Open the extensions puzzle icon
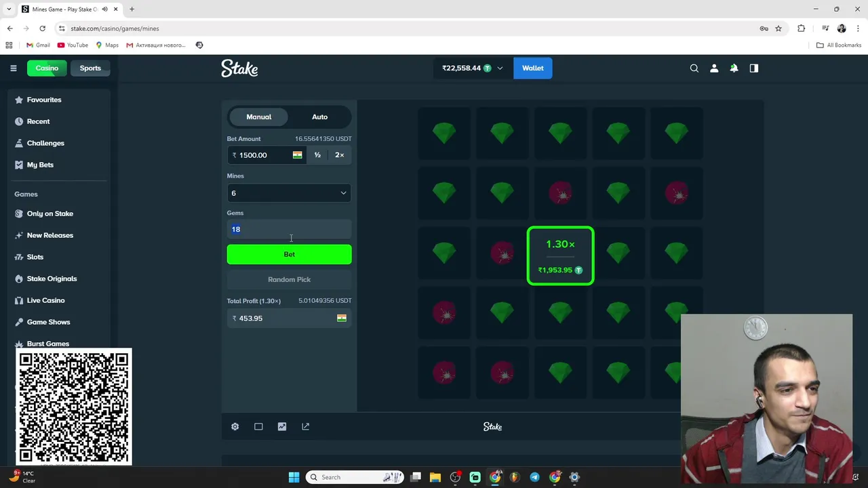The height and width of the screenshot is (488, 868). pos(802,28)
